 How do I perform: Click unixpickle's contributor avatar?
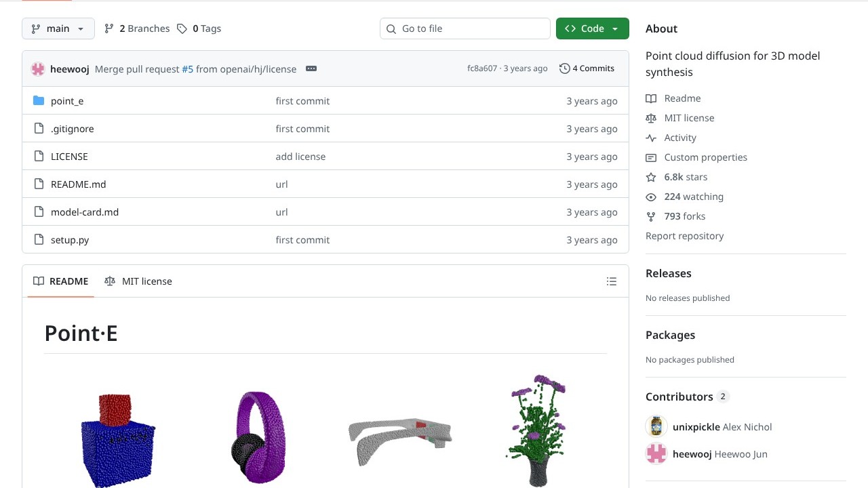[656, 427]
